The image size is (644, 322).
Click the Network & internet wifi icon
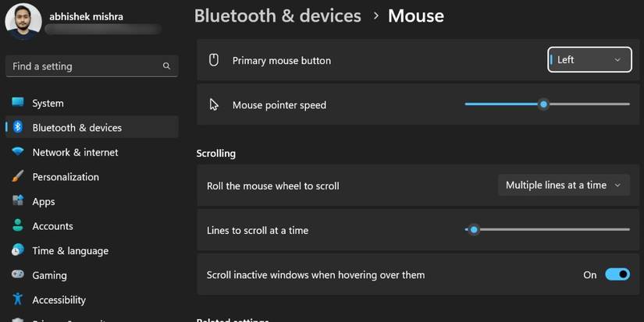17,152
